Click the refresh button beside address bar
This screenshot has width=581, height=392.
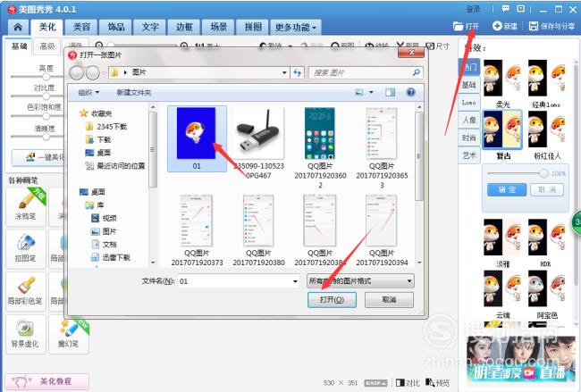point(297,72)
